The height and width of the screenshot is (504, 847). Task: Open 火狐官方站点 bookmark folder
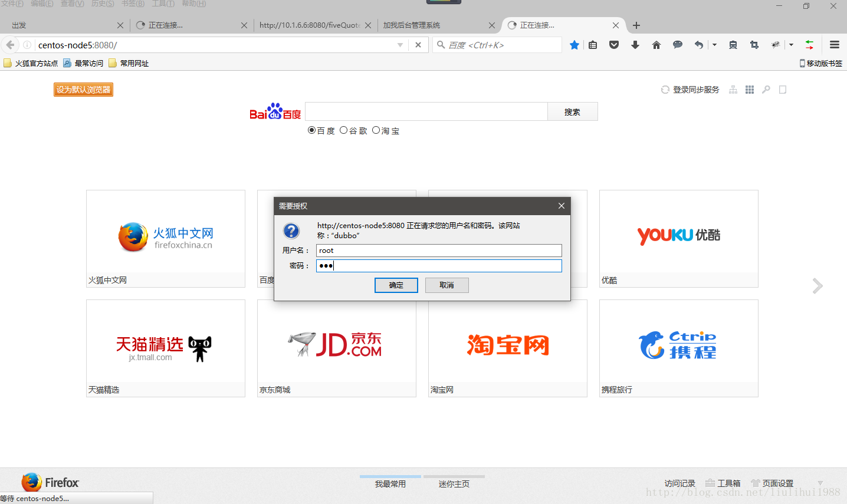coord(31,63)
